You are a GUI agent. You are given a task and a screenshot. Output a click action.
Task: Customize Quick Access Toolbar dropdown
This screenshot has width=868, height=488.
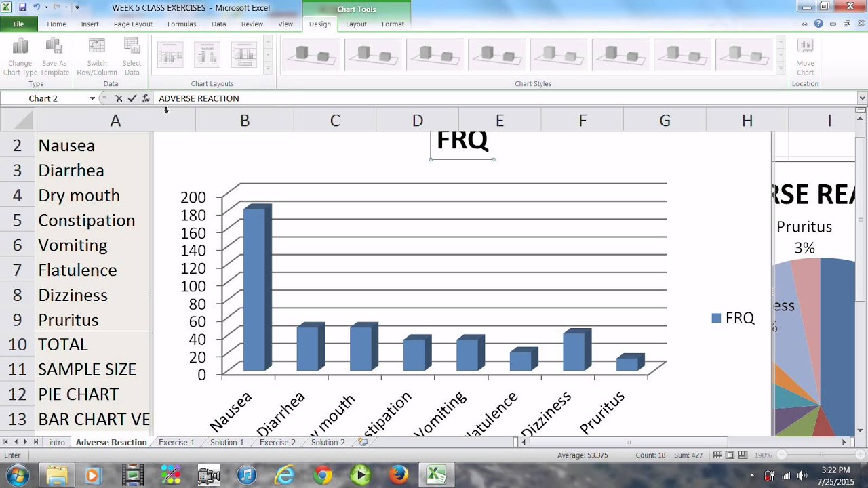point(77,8)
